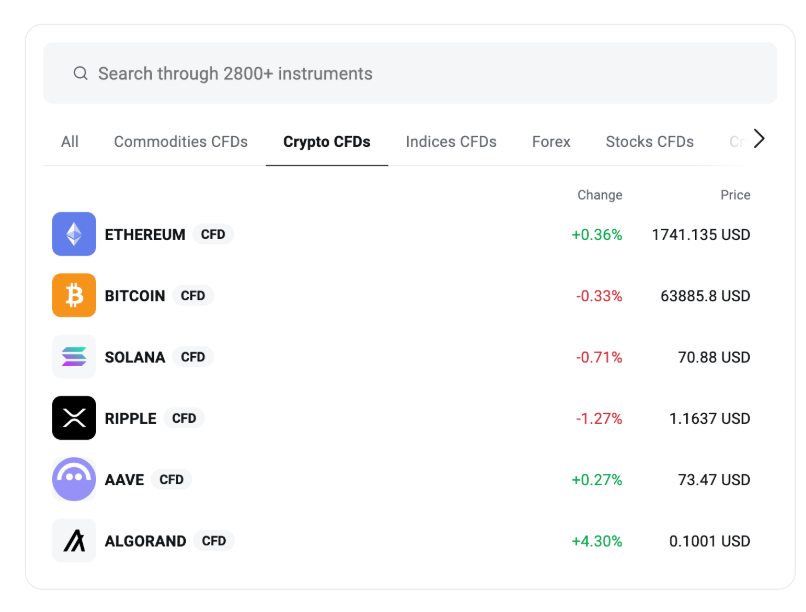
Task: Click the CFD badge beside SOLANA
Action: (193, 357)
